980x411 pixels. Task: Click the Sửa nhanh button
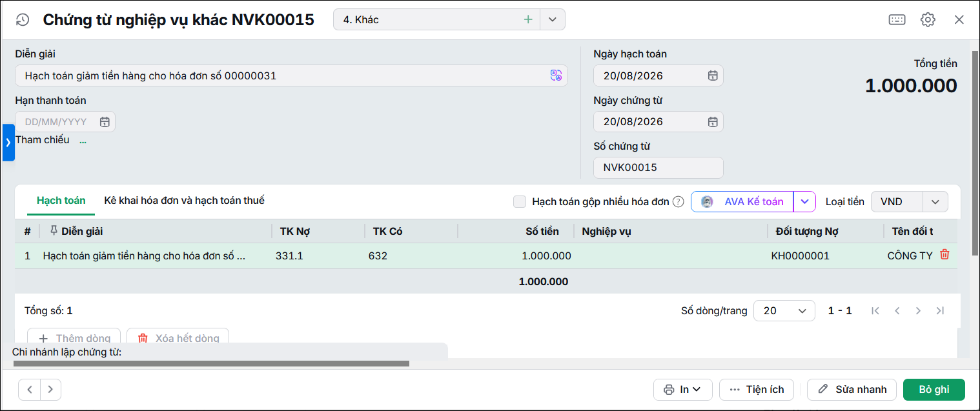(852, 390)
